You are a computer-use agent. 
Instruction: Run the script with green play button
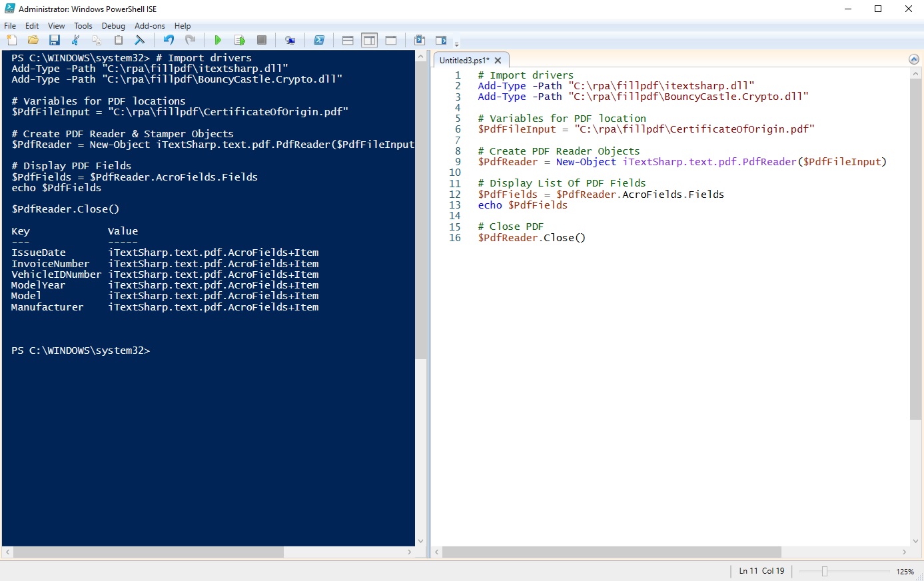(217, 41)
